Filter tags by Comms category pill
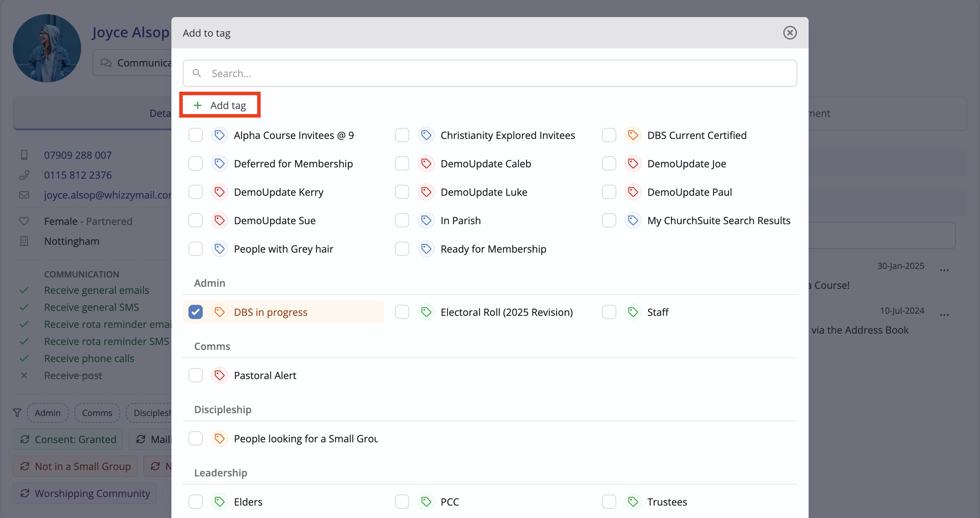The height and width of the screenshot is (518, 980). pyautogui.click(x=97, y=413)
